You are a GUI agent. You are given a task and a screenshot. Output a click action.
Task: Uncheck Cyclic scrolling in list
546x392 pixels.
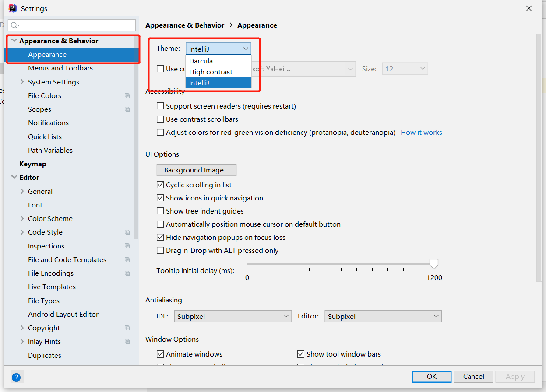coord(160,185)
